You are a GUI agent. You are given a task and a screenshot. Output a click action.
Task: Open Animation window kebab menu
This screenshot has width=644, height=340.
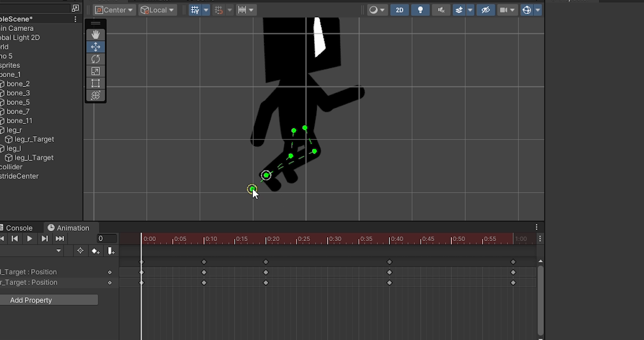[537, 227]
